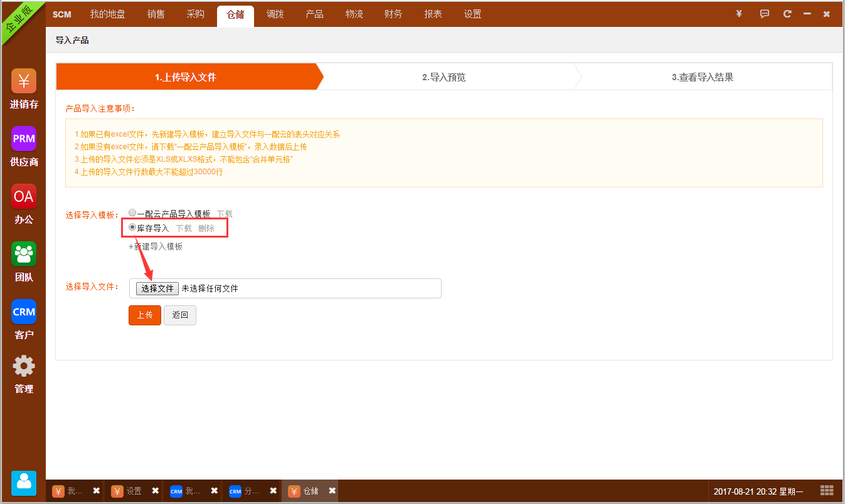Open the OA 办公 sidebar icon

click(x=24, y=196)
